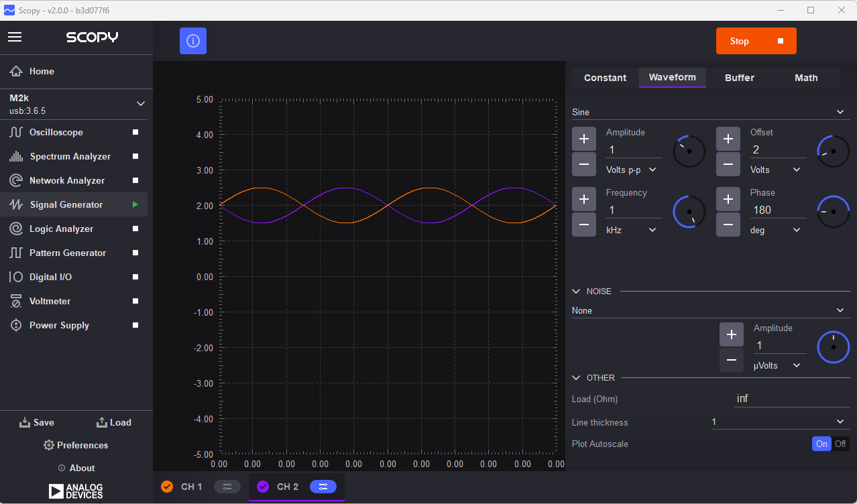The image size is (857, 504).
Task: Increase noise Amplitude with plus button
Action: point(732,334)
